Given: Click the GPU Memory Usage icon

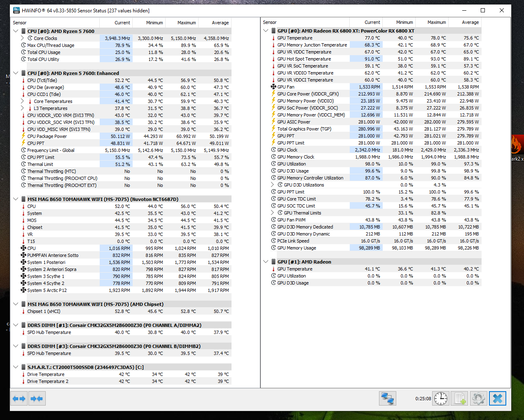Looking at the screenshot, I should point(273,248).
